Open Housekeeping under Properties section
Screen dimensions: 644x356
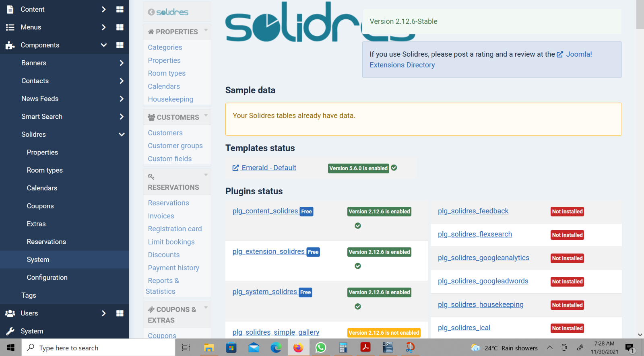pos(170,99)
